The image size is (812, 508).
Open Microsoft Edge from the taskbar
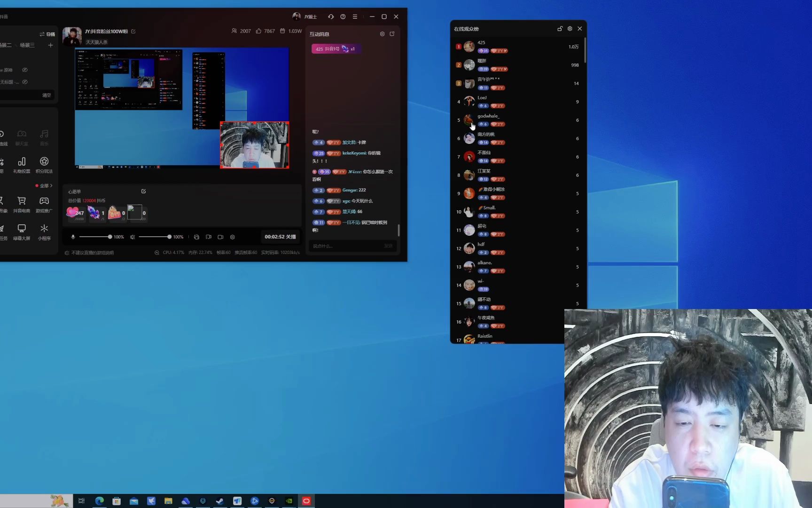click(x=99, y=501)
